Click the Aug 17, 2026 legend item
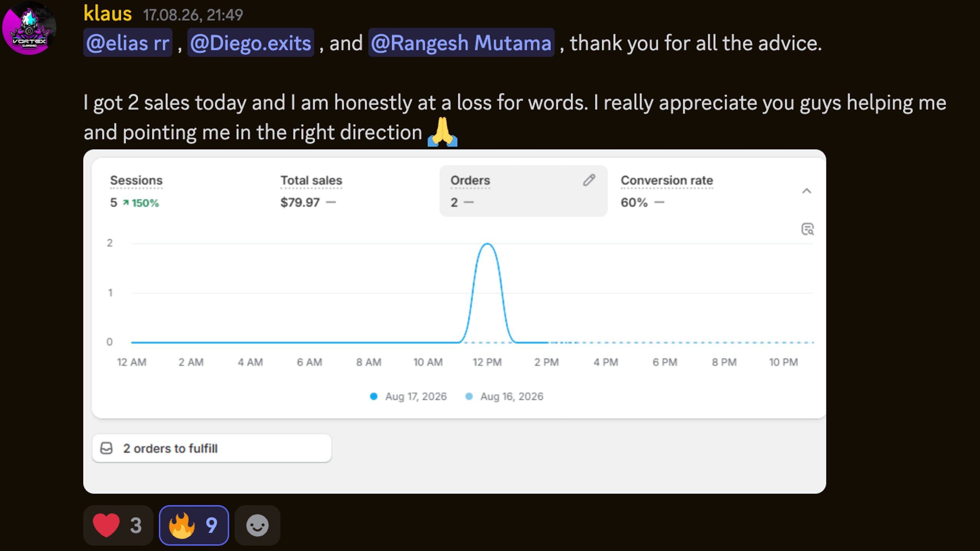This screenshot has width=980, height=551. pos(408,396)
